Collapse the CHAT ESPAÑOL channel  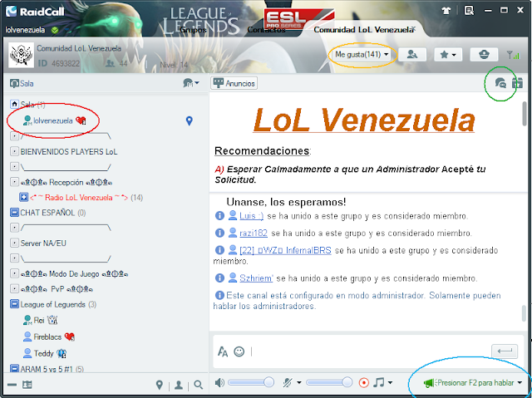[14, 213]
